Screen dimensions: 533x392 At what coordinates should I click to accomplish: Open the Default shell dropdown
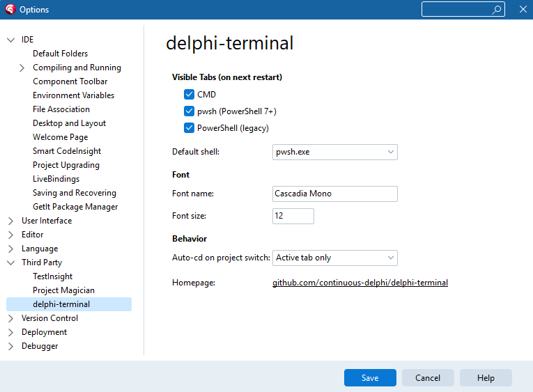(x=335, y=152)
